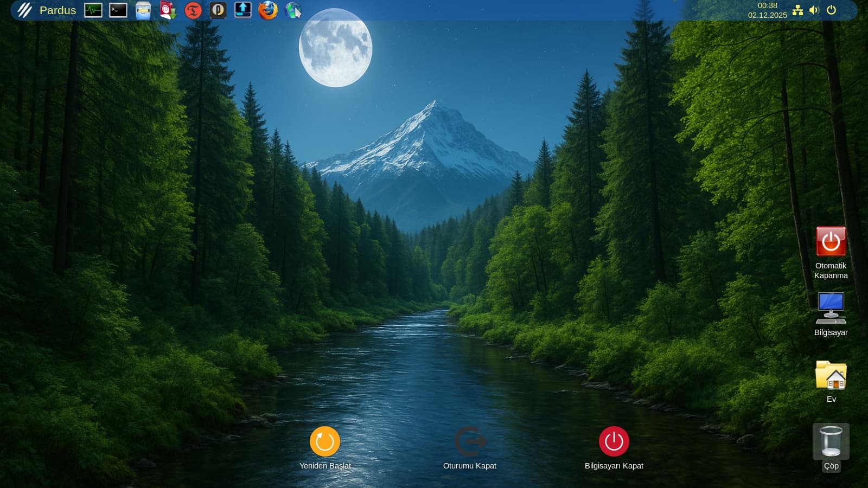Open Firefox web browser
868x488 pixels.
point(268,10)
